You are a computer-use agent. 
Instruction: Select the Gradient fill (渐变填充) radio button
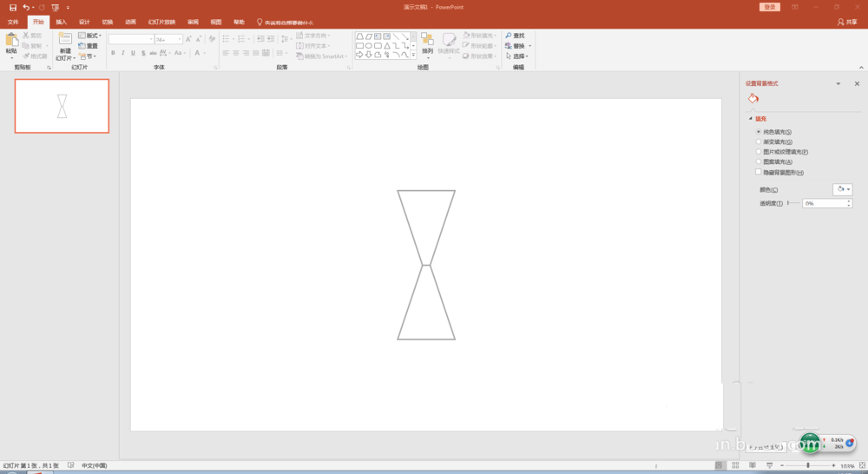pos(759,142)
